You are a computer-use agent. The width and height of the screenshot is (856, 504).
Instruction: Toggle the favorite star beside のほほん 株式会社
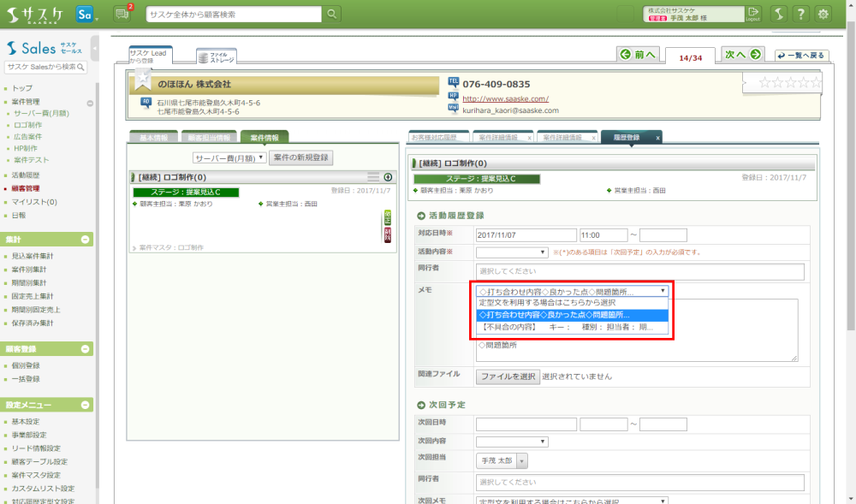click(x=143, y=80)
